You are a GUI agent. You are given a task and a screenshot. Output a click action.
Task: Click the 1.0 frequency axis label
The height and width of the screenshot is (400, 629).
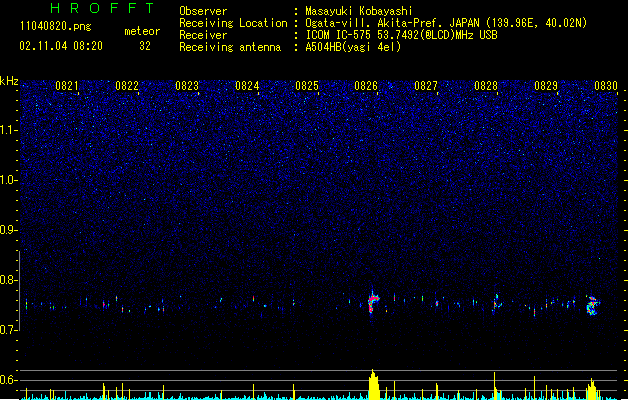pyautogui.click(x=8, y=180)
